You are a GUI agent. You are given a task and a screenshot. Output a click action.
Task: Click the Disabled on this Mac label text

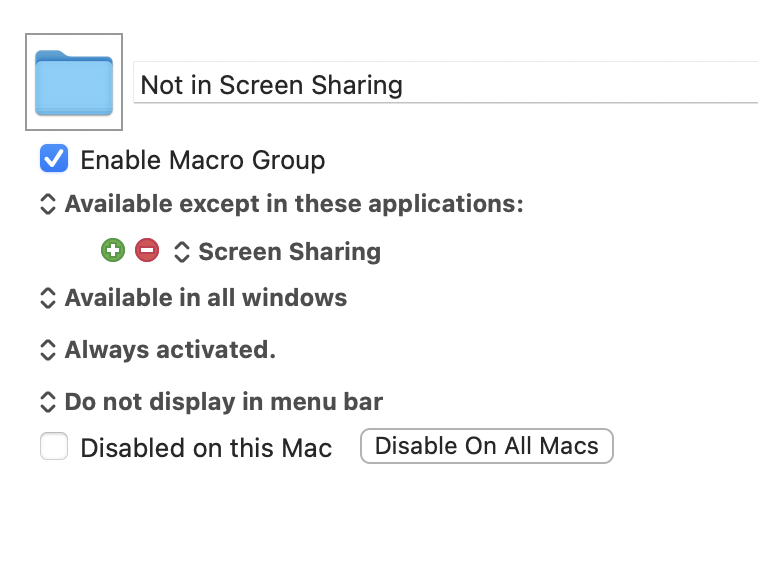[206, 448]
